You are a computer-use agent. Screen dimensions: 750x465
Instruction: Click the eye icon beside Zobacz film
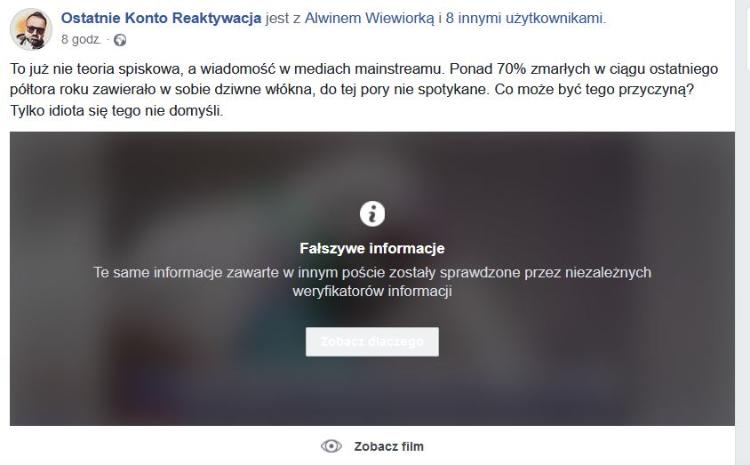(x=331, y=446)
